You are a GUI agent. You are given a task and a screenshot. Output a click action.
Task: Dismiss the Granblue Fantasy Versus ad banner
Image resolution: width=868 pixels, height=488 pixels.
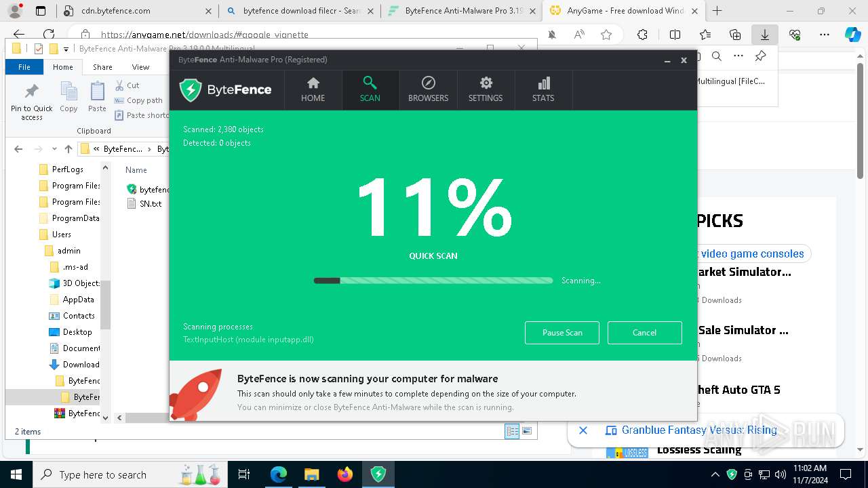[583, 430]
